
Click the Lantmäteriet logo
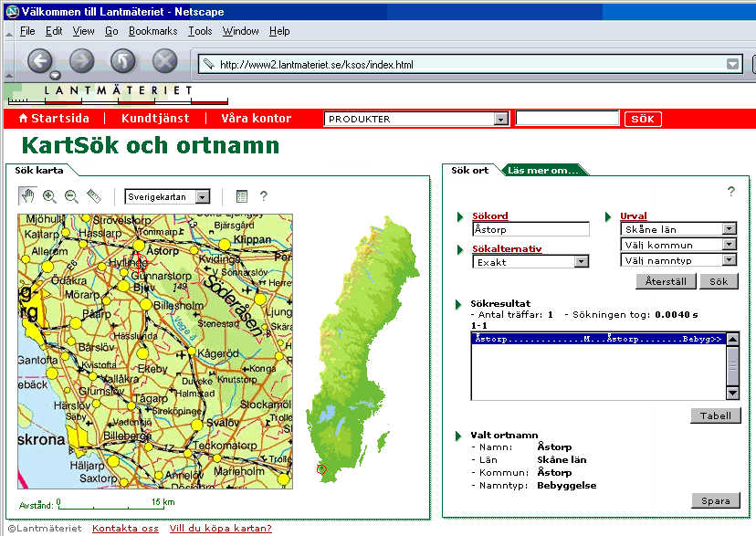tap(117, 94)
